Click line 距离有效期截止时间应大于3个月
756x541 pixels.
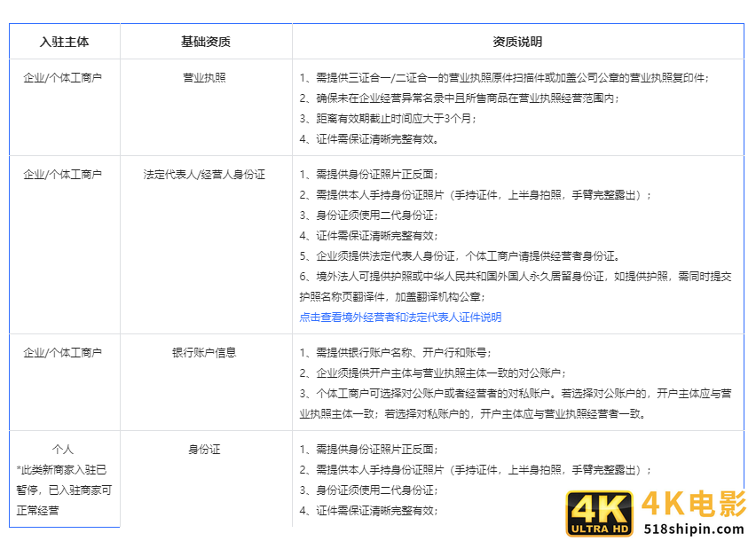[388, 119]
